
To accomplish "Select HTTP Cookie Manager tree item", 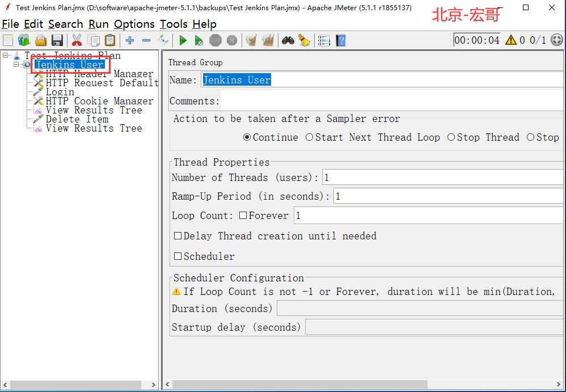I will [99, 101].
